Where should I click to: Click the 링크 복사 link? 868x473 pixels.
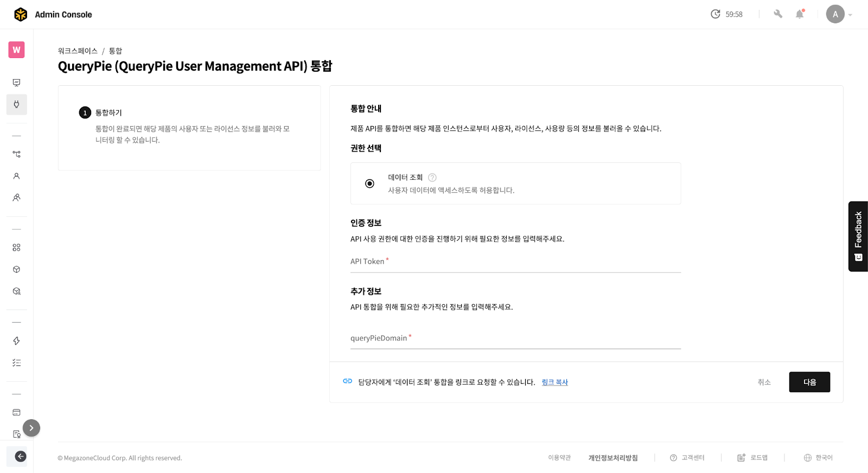[x=555, y=382]
